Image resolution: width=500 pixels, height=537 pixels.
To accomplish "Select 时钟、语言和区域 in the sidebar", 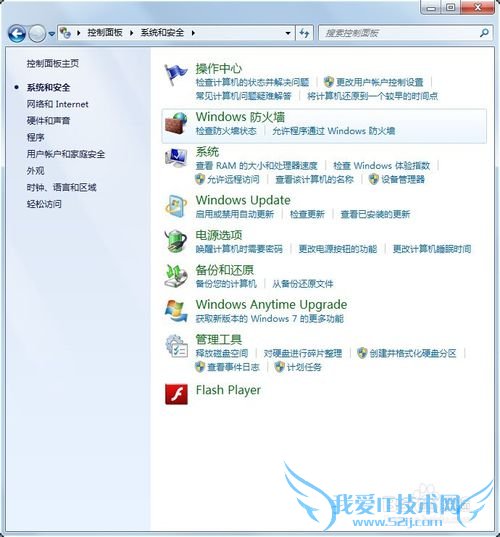I will [62, 187].
